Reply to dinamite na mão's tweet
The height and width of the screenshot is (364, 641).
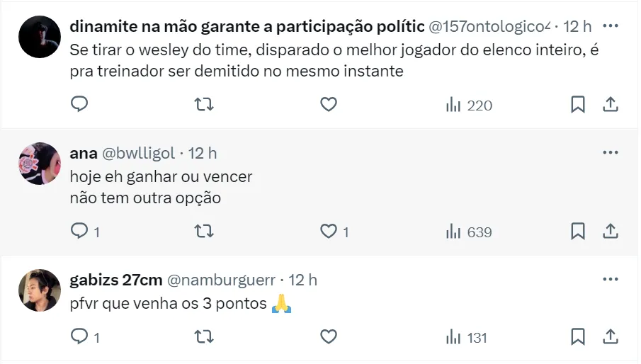[79, 105]
